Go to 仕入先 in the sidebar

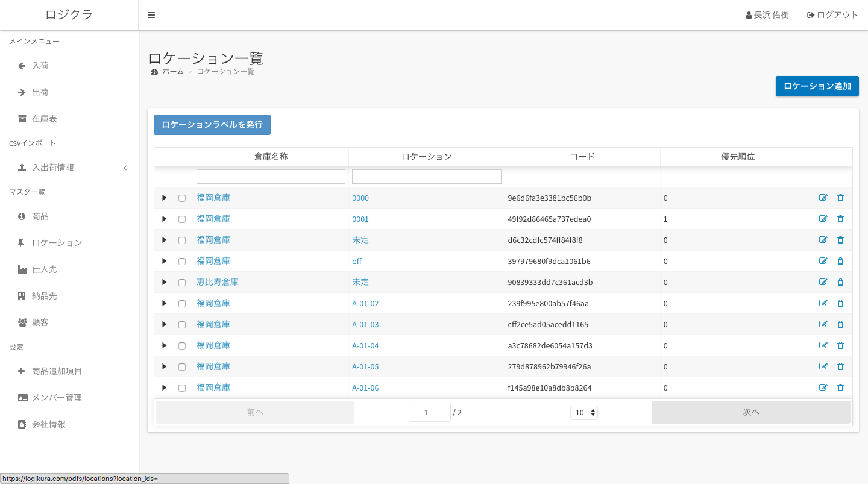coord(44,269)
